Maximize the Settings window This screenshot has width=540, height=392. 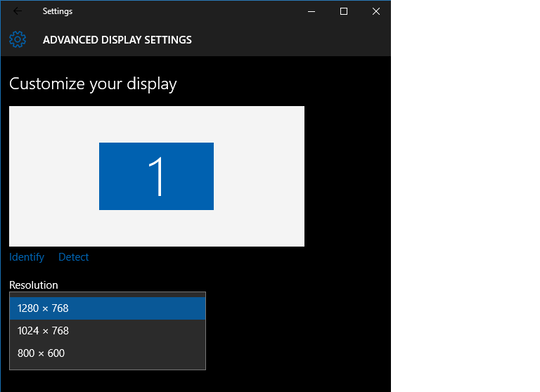343,11
